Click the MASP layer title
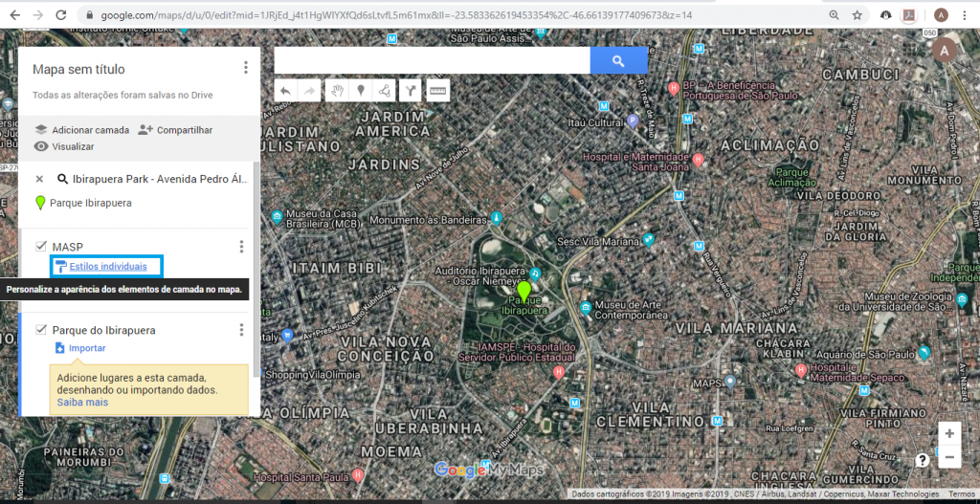 pyautogui.click(x=68, y=247)
